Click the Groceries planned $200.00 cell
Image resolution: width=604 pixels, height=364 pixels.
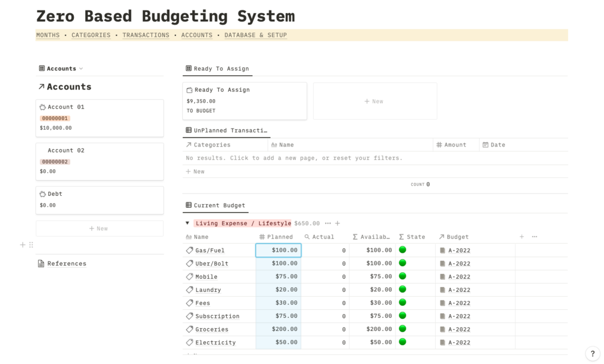(x=278, y=329)
